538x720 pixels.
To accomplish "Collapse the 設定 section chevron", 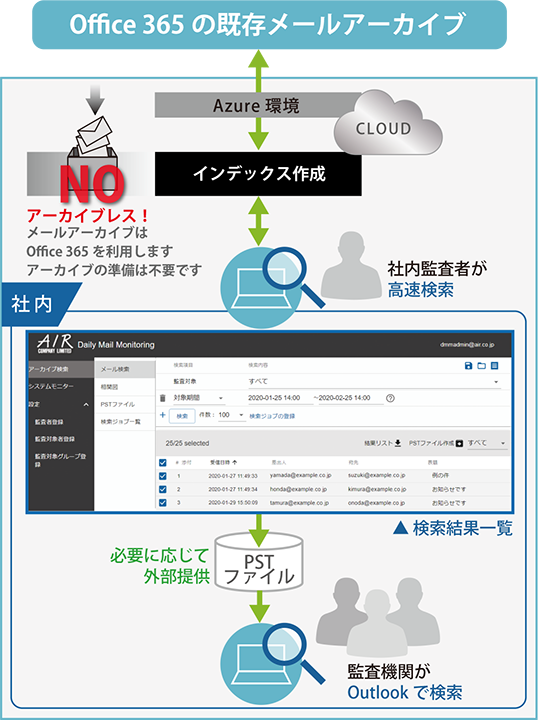I will 86,404.
